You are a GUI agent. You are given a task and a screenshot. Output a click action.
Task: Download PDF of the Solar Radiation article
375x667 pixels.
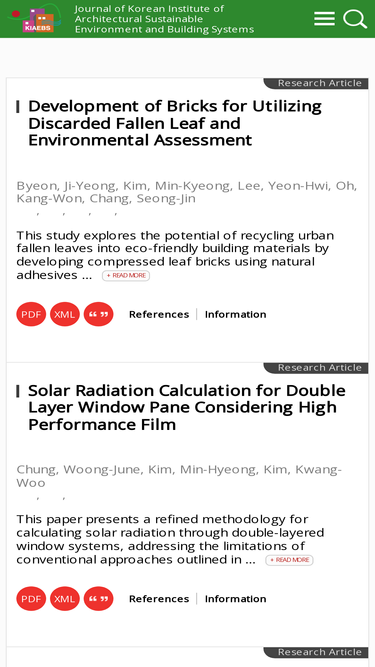tap(31, 599)
